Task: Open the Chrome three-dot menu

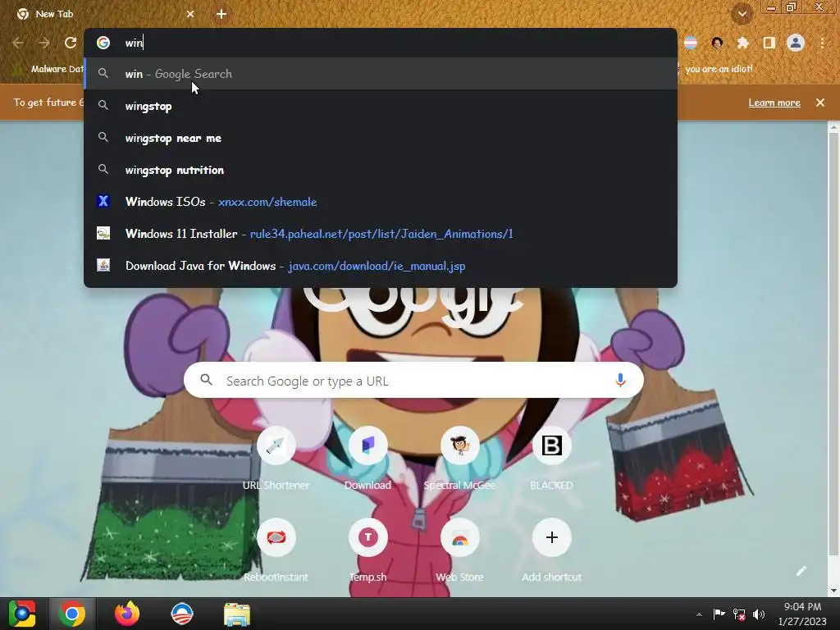Action: [822, 43]
